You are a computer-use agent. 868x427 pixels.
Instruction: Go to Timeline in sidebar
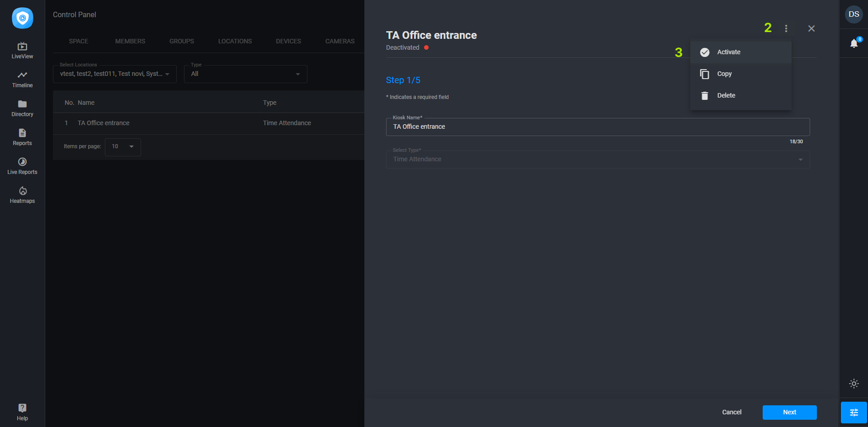point(22,79)
